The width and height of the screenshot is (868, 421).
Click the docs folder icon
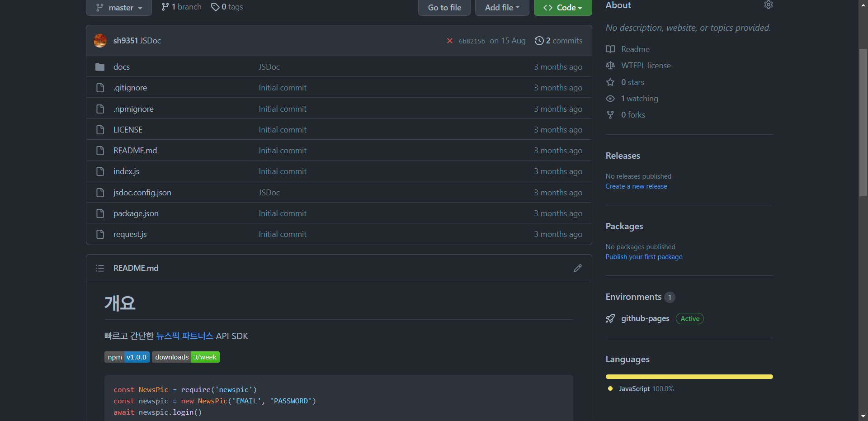100,67
